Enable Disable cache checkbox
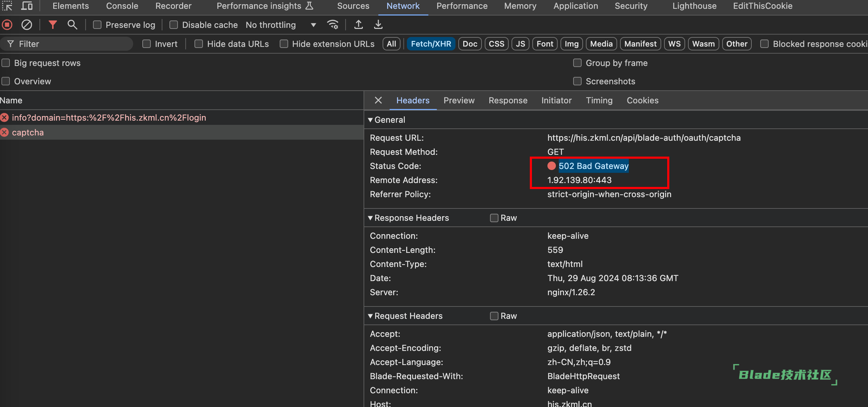 tap(174, 25)
